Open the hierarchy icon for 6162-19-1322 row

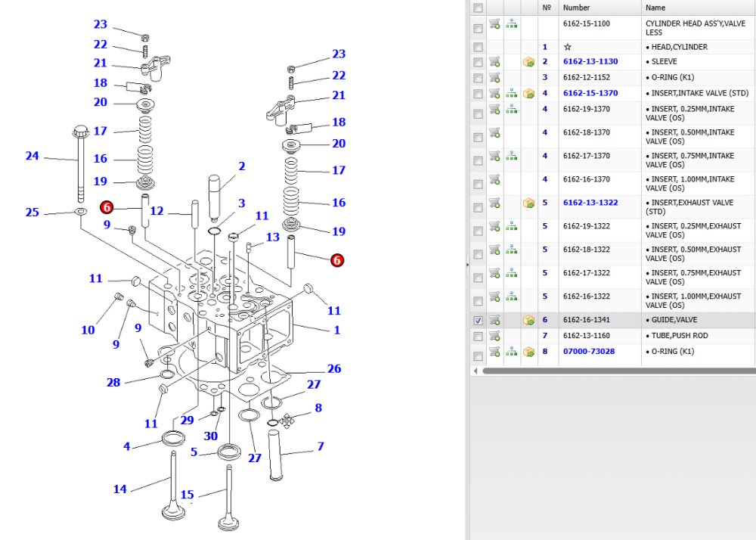tap(512, 226)
